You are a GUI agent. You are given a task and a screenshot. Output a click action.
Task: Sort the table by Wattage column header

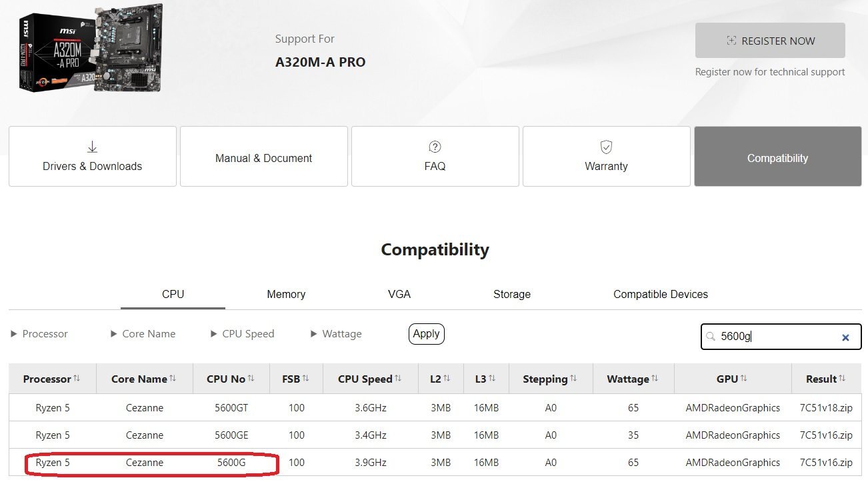point(633,379)
